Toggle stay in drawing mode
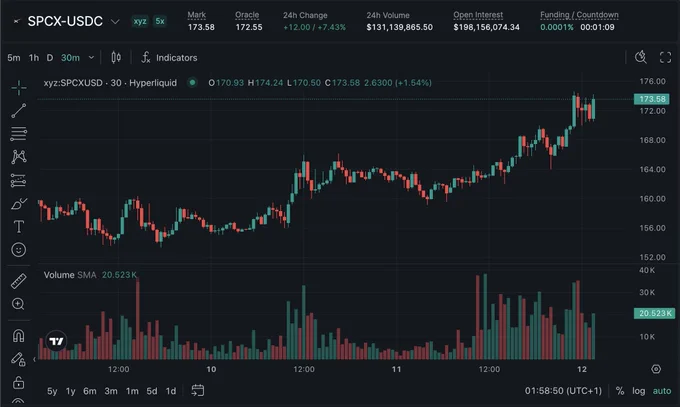 coord(18,359)
